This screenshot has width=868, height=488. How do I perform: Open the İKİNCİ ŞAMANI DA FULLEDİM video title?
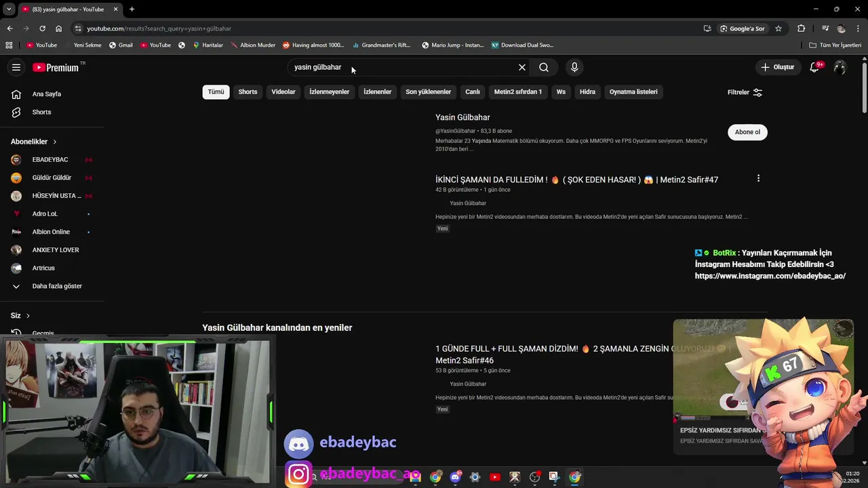click(576, 180)
